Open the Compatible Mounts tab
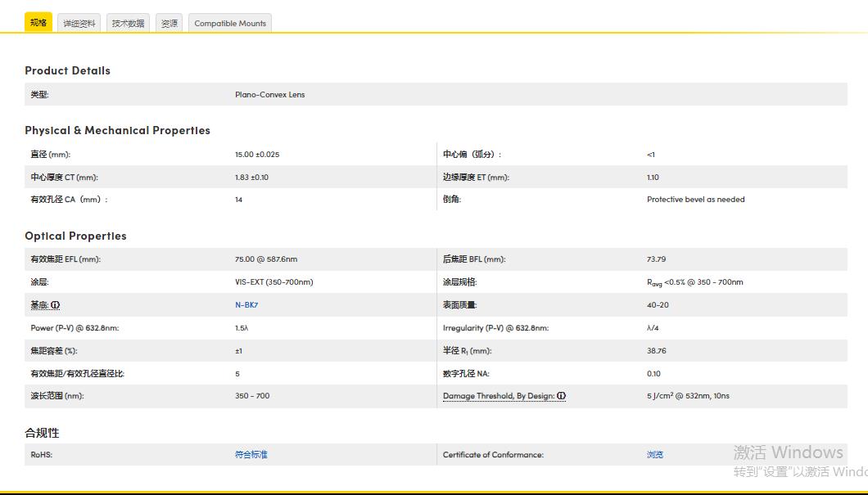Image resolution: width=868 pixels, height=495 pixels. pyautogui.click(x=230, y=24)
